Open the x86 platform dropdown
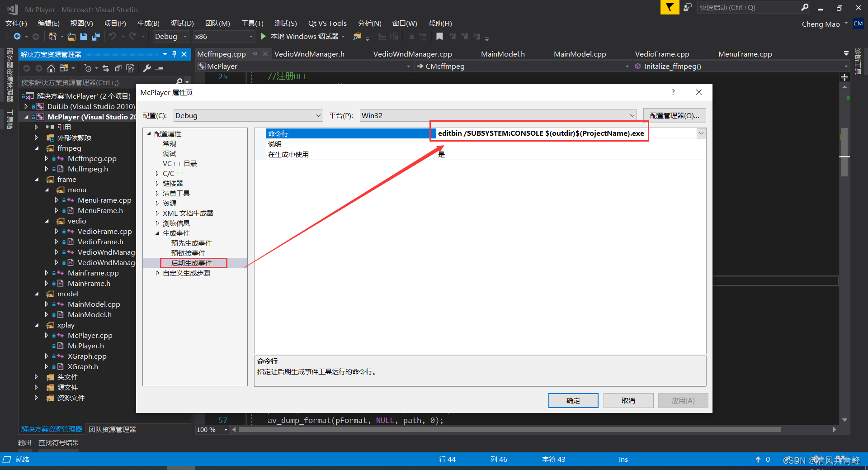 click(x=224, y=37)
